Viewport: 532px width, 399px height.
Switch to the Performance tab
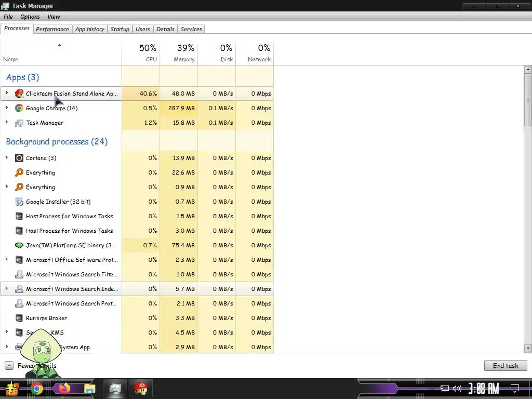tap(52, 29)
